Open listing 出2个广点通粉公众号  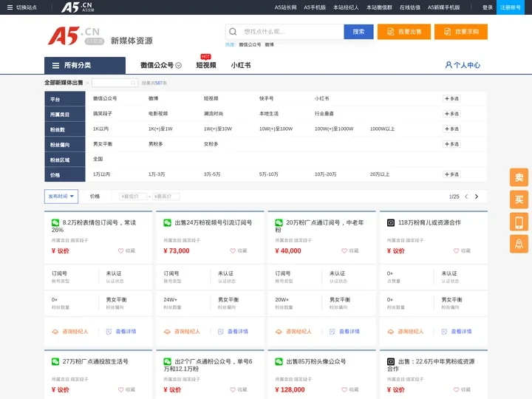pyautogui.click(x=208, y=365)
